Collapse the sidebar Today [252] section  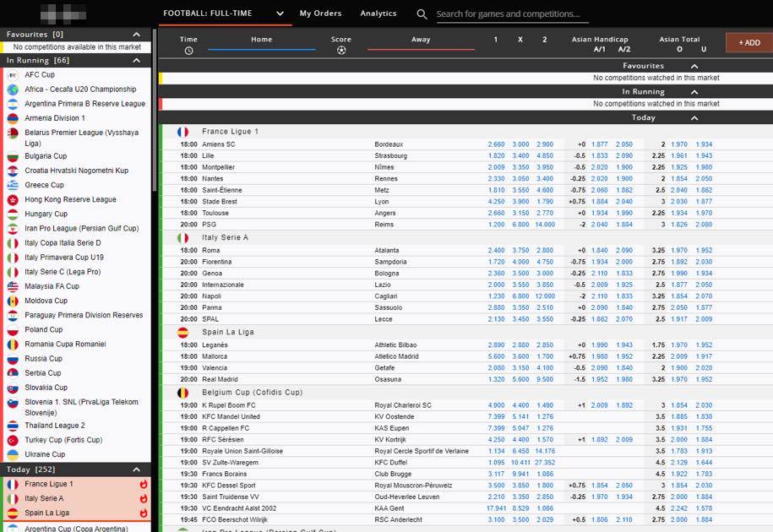click(x=137, y=470)
